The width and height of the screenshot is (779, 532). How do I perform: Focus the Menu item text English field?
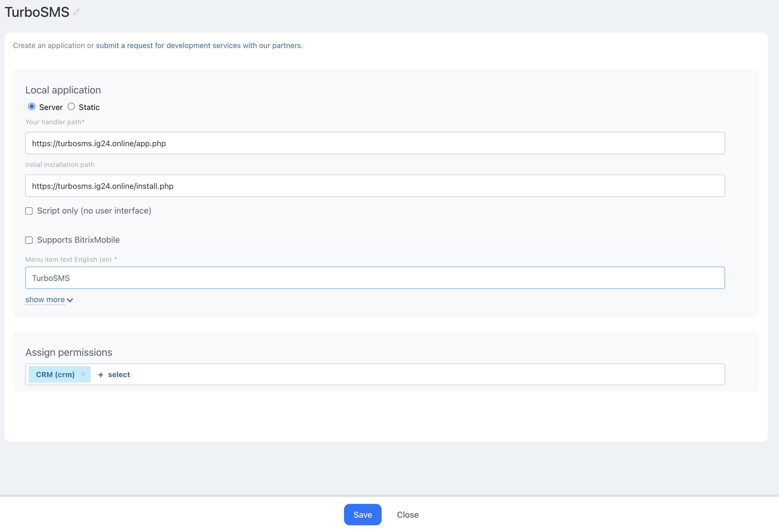click(x=375, y=278)
